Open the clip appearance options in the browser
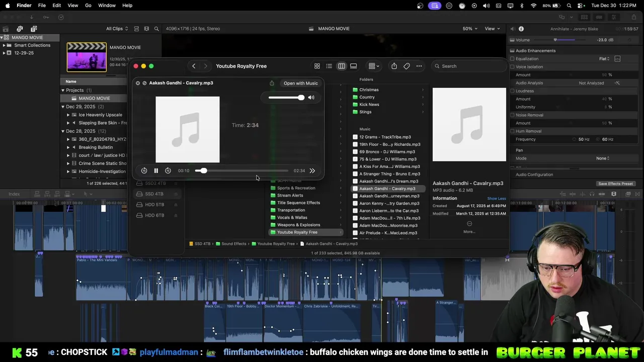The image size is (644, 362). (x=146, y=29)
